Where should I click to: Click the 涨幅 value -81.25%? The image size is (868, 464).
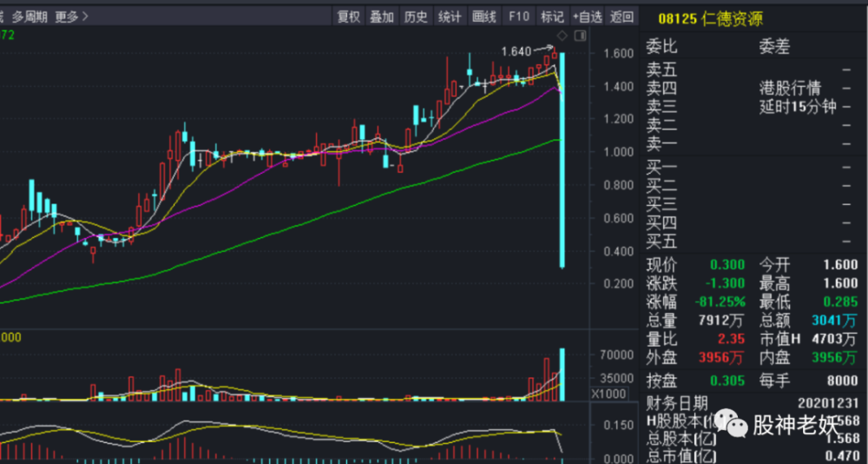point(720,302)
